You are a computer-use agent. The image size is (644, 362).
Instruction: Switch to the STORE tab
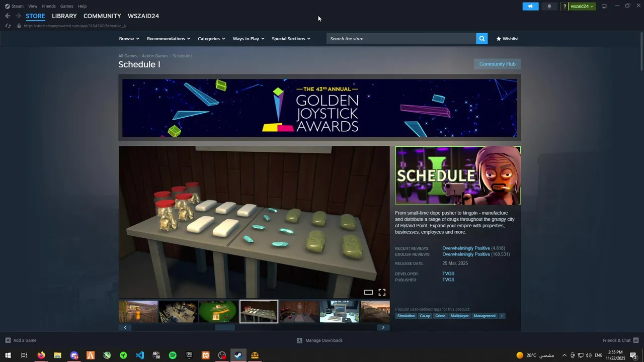pyautogui.click(x=35, y=16)
